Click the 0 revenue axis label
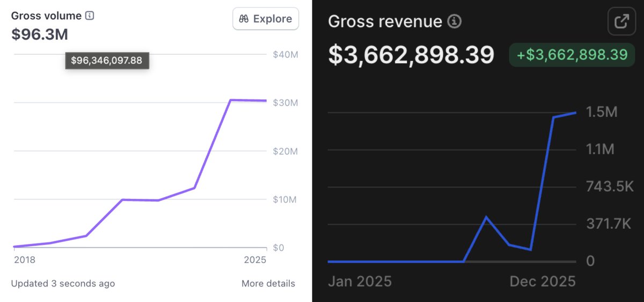Screen dimensions: 644x302 [590, 261]
